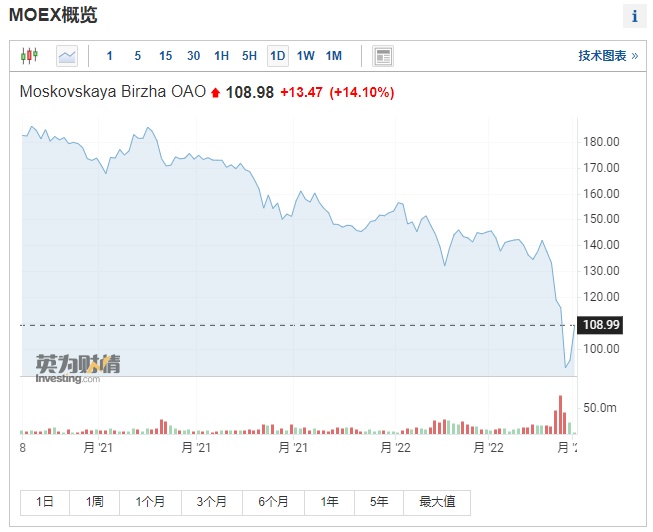The height and width of the screenshot is (532, 653).
Task: Click the red up arrow by price
Action: [215, 93]
